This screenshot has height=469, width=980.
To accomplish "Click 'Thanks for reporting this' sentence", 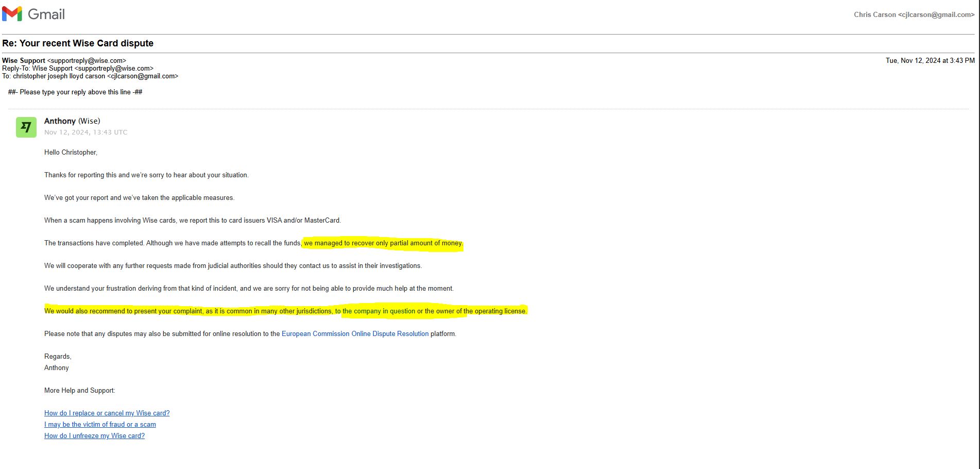I will [x=146, y=175].
